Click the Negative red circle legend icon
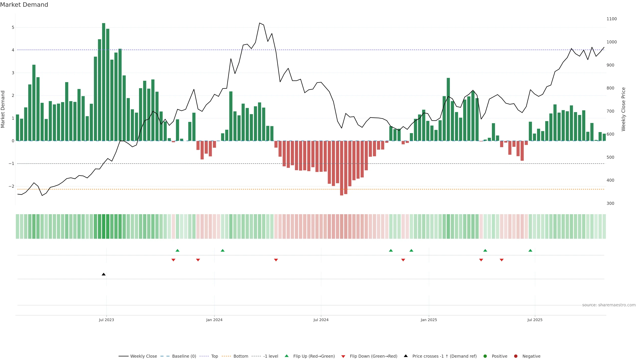The image size is (644, 362). pyautogui.click(x=516, y=356)
